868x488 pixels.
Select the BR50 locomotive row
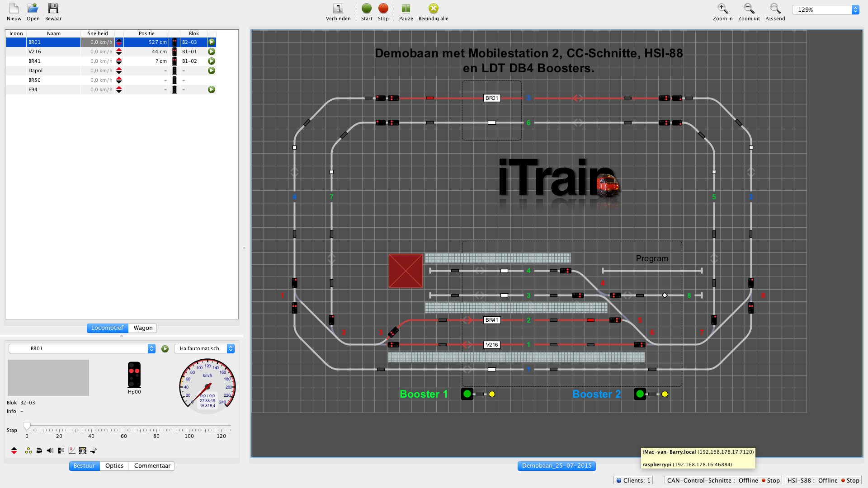point(111,80)
